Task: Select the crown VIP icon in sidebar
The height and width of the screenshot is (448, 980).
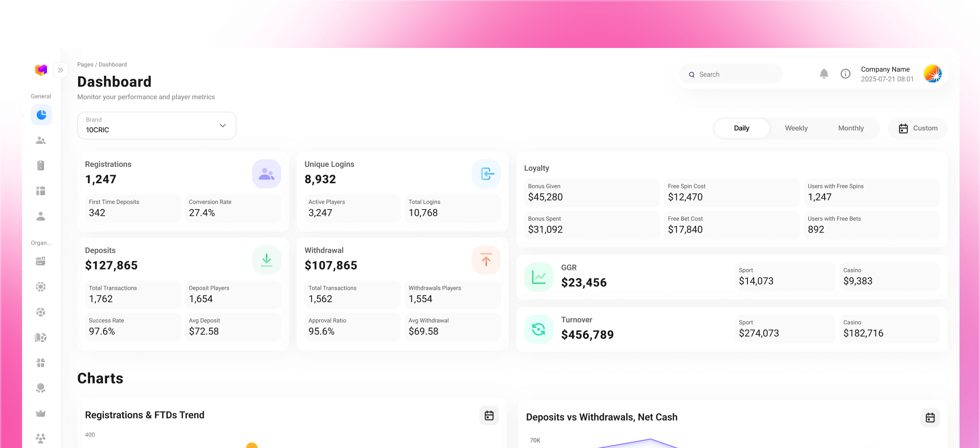Action: (x=41, y=413)
